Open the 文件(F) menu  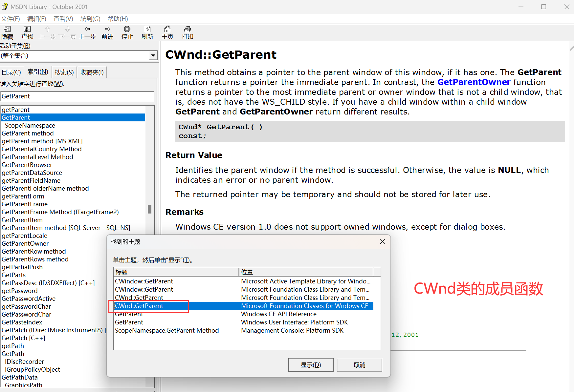tap(11, 19)
